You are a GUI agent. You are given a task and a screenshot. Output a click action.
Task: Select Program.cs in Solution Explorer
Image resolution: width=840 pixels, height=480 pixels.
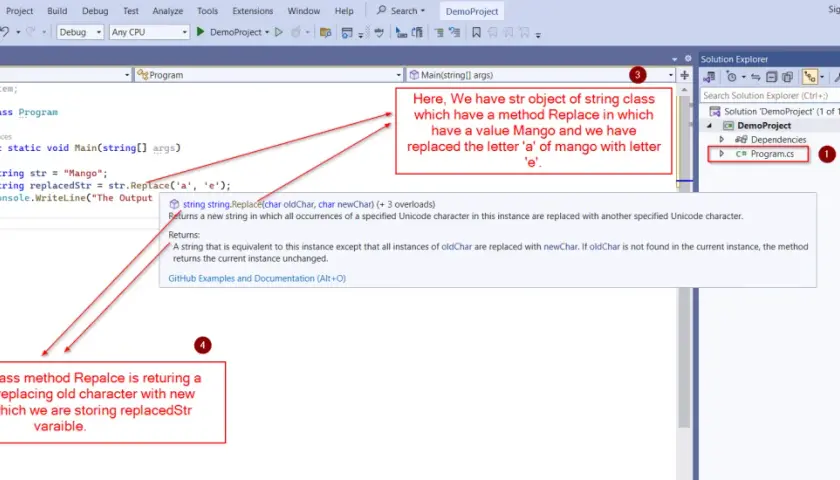(x=772, y=154)
